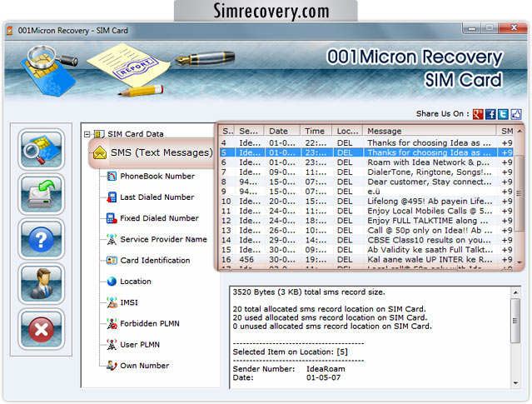This screenshot has width=532, height=404.
Task: Click the Location globe icon
Action: [112, 282]
